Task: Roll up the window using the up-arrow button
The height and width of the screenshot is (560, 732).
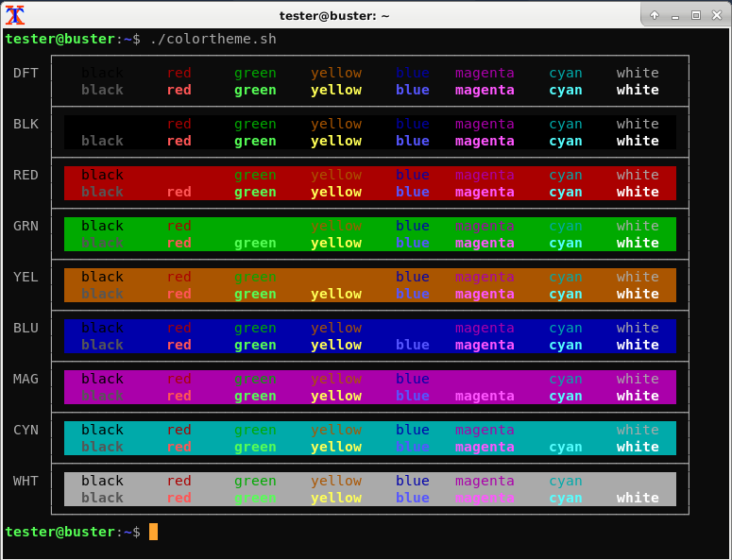Action: coord(655,15)
